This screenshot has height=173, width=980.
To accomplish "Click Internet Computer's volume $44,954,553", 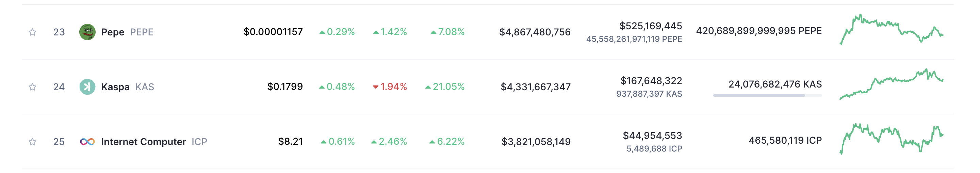I will point(652,136).
